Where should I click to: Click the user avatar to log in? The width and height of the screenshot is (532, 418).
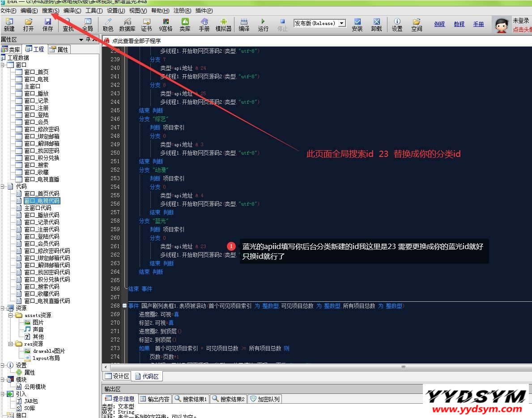(x=502, y=25)
